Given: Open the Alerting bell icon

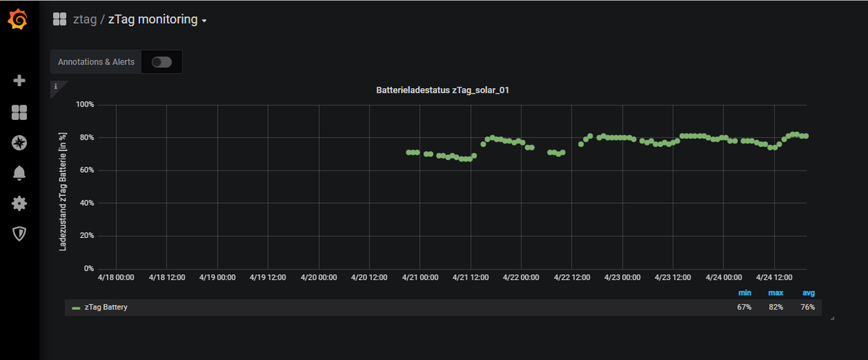Looking at the screenshot, I should coord(20,173).
